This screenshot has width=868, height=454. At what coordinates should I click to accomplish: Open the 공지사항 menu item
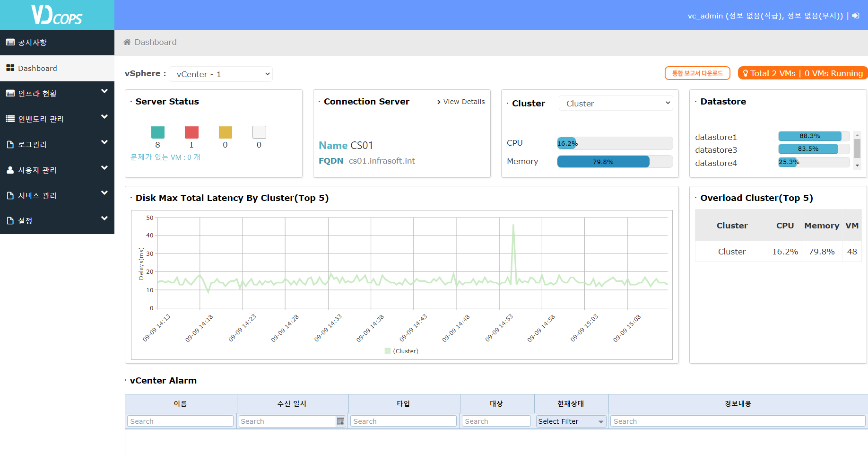tap(57, 43)
